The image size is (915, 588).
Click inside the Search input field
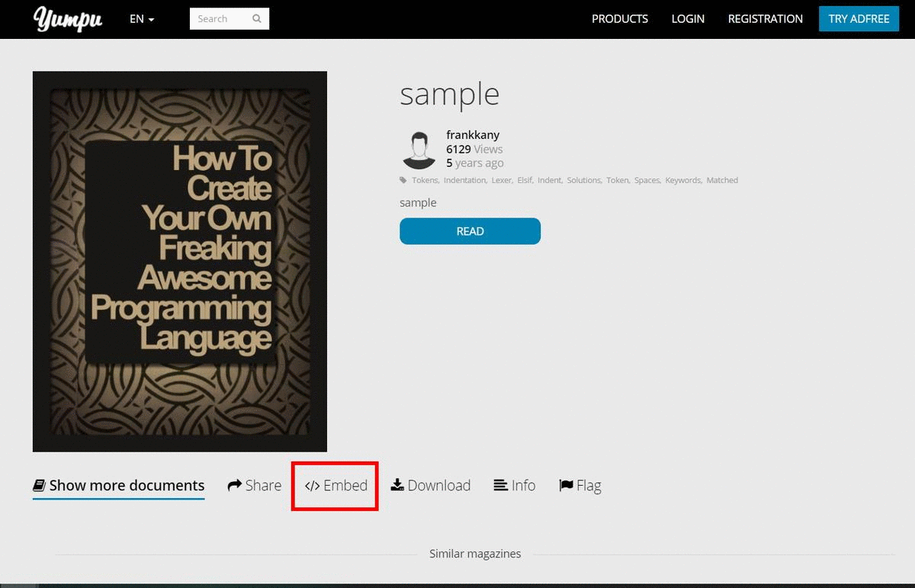click(x=220, y=19)
